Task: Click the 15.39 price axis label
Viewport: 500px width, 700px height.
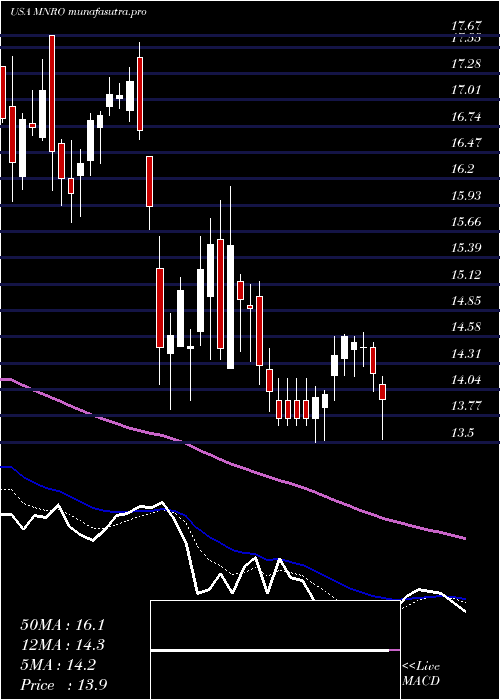Action: click(466, 248)
